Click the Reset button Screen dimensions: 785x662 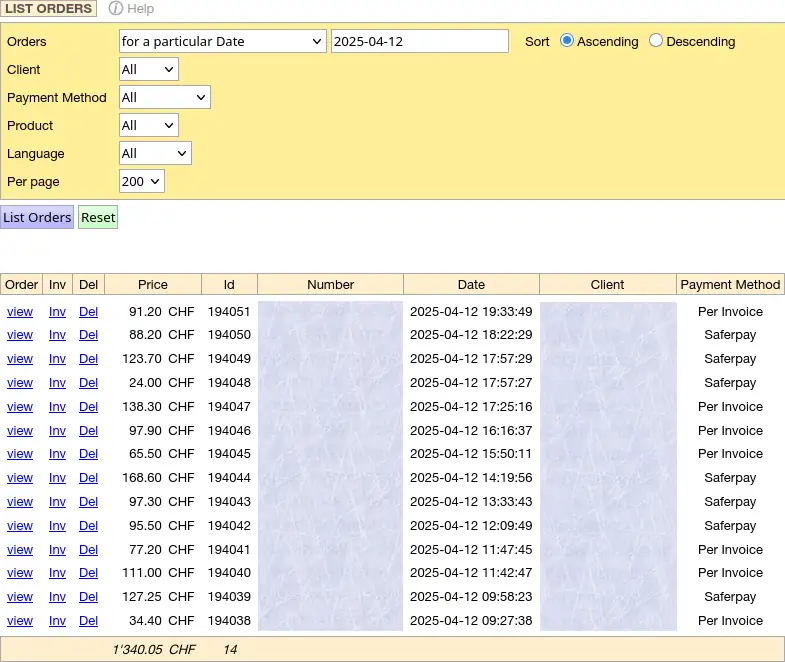pyautogui.click(x=98, y=217)
